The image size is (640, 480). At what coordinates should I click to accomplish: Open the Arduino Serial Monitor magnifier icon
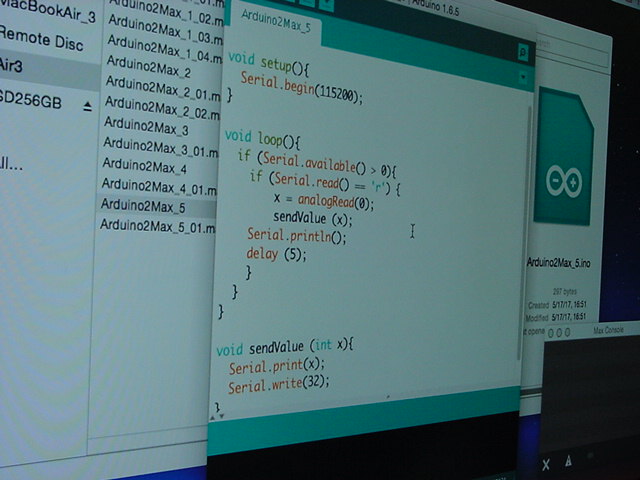tap(523, 53)
